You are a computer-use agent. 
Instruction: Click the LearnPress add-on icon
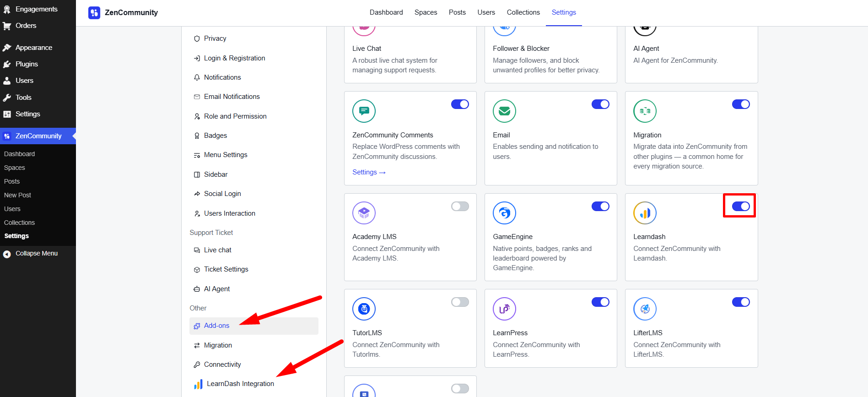505,309
